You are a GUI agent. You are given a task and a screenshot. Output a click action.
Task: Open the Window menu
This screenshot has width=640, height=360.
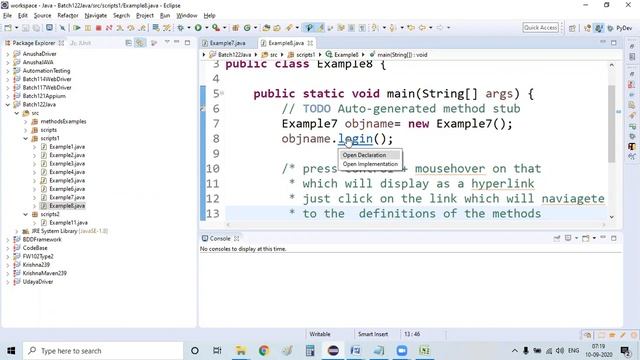point(187,16)
